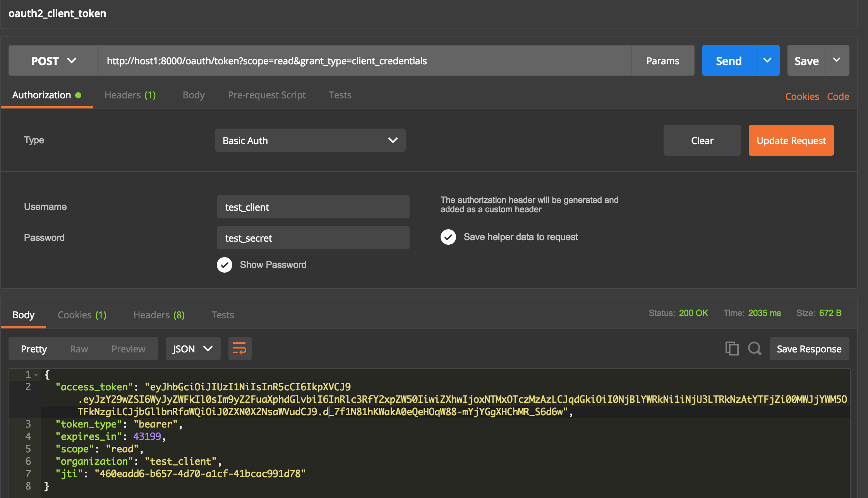This screenshot has width=868, height=498.
Task: Switch to the request Headers tab
Action: [x=130, y=95]
